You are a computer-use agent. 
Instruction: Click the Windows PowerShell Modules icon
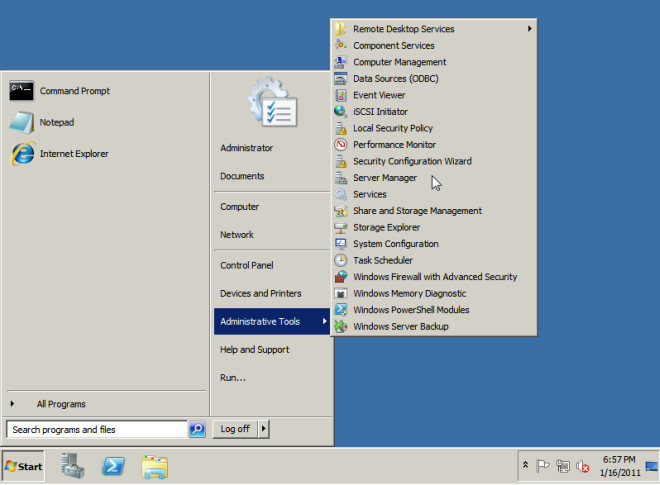tap(341, 309)
